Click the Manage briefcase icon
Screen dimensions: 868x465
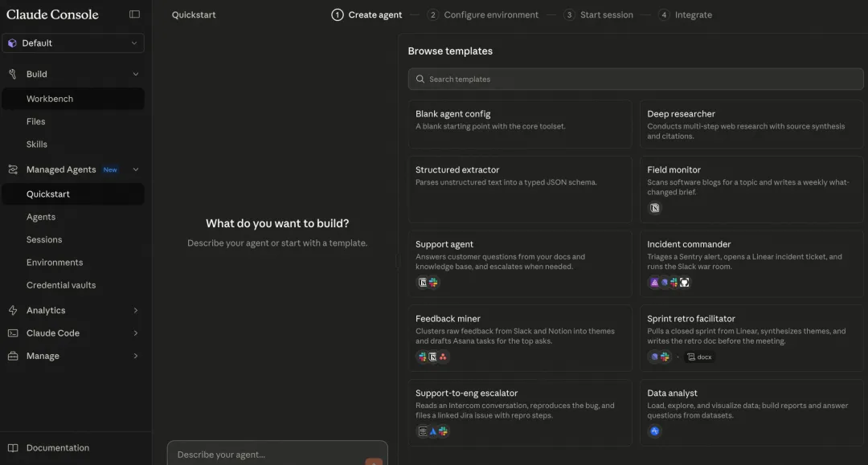(x=13, y=356)
